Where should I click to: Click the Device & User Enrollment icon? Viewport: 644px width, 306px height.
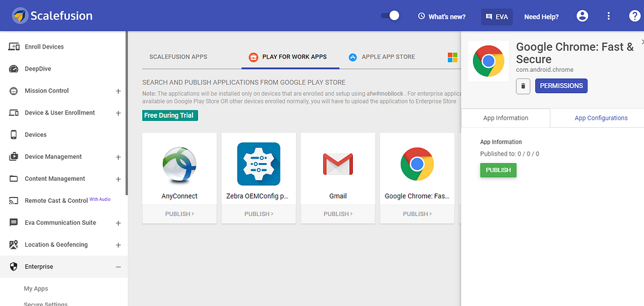click(14, 113)
